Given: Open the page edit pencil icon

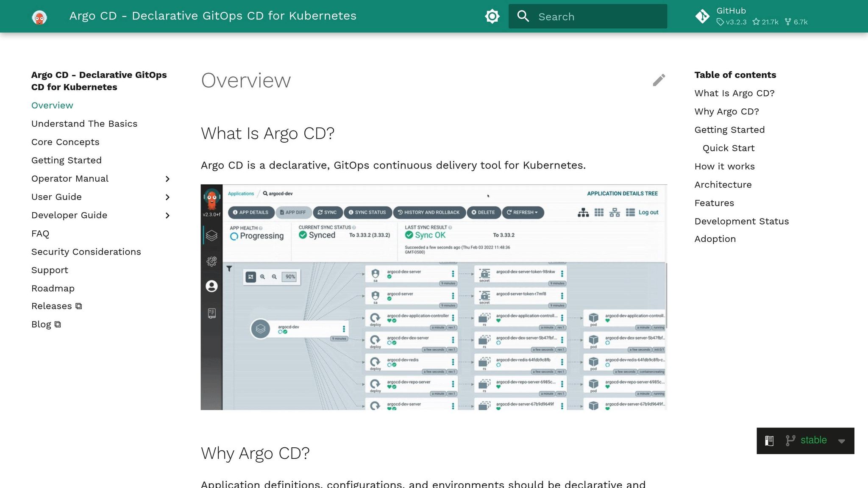Looking at the screenshot, I should [659, 80].
